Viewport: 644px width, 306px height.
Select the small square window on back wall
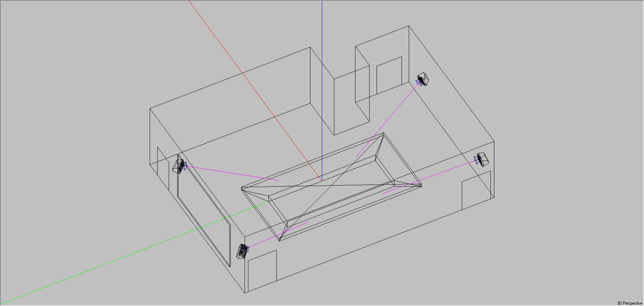(x=389, y=75)
